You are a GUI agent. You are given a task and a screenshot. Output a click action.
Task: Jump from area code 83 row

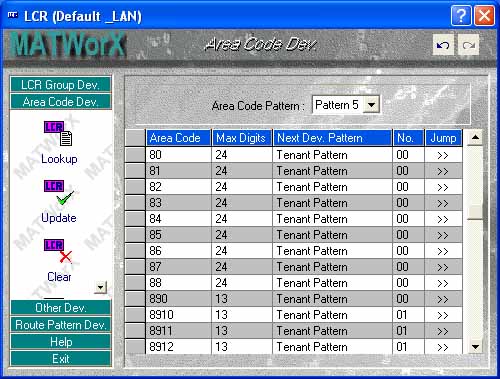coord(443,203)
